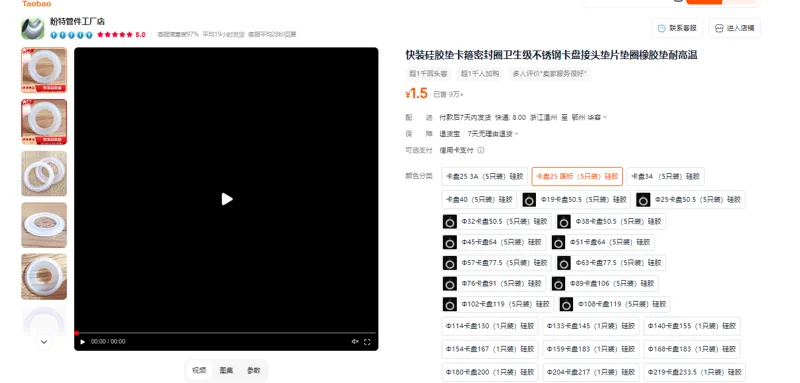Select Φ140卡盘155（1只装）硅胶
This screenshot has width=800, height=383.
pyautogui.click(x=691, y=326)
